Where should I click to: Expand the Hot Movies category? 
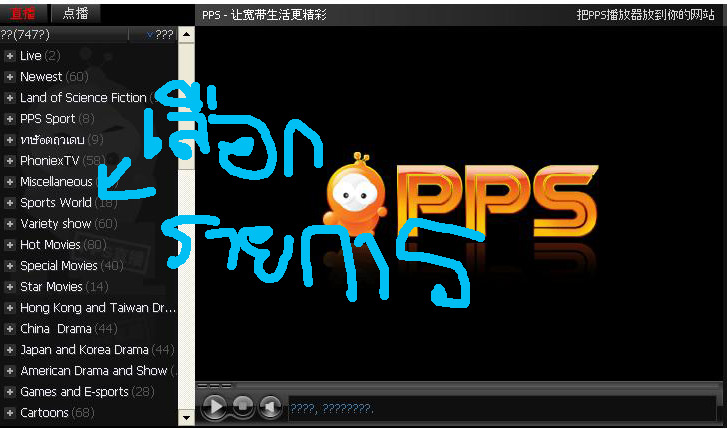[x=9, y=245]
